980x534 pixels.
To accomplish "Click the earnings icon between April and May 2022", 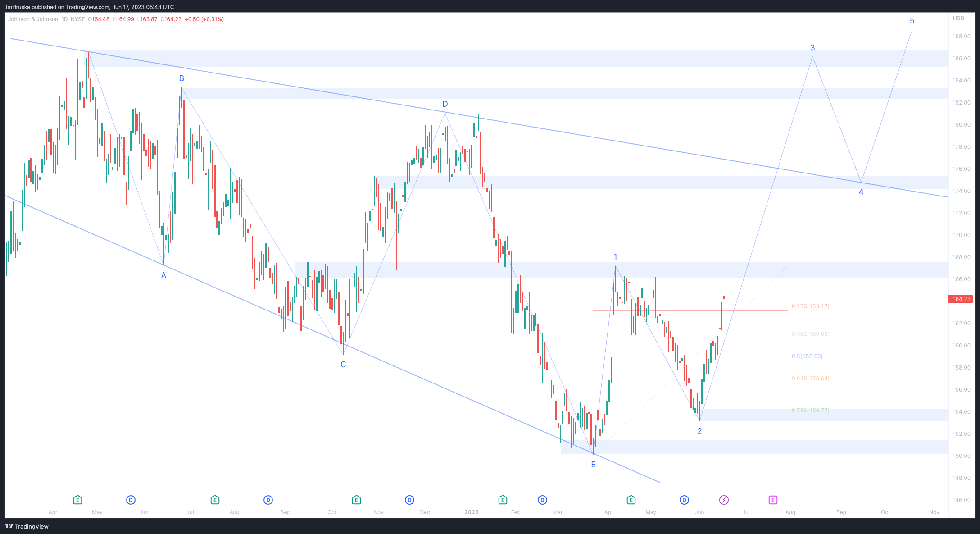I will coord(77,500).
